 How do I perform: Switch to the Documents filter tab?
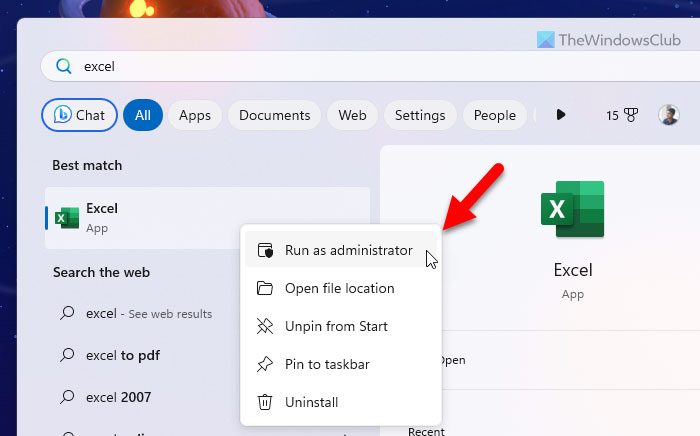coord(275,115)
